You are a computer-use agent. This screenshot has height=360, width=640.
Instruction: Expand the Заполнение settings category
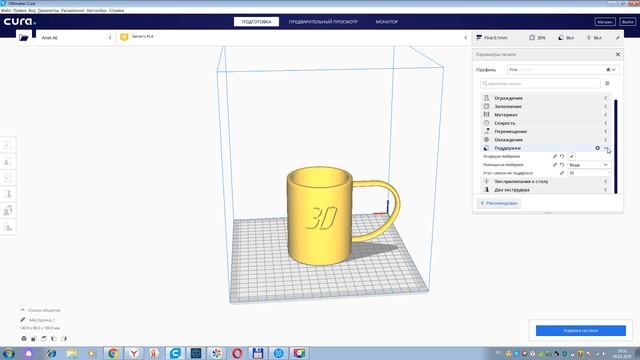click(x=545, y=107)
